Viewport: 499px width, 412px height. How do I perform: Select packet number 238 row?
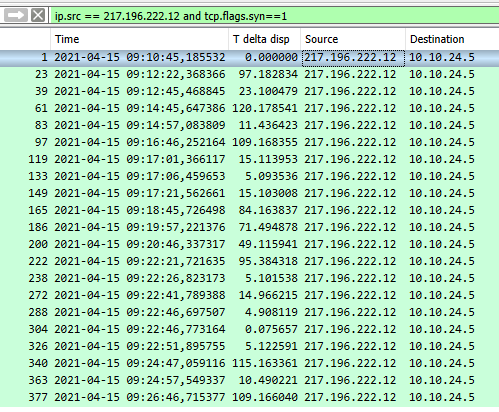tap(249, 278)
